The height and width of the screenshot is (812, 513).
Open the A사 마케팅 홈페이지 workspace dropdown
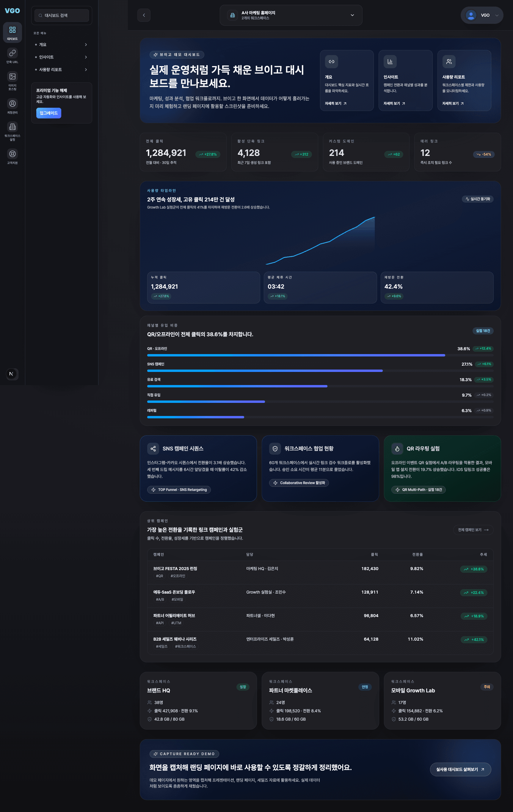coord(291,15)
